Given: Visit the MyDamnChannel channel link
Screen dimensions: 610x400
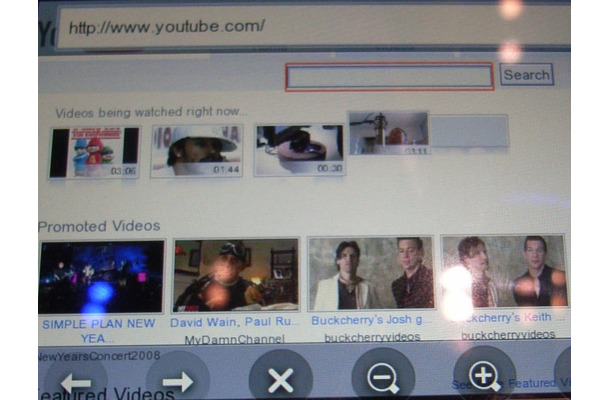Looking at the screenshot, I should point(235,339).
